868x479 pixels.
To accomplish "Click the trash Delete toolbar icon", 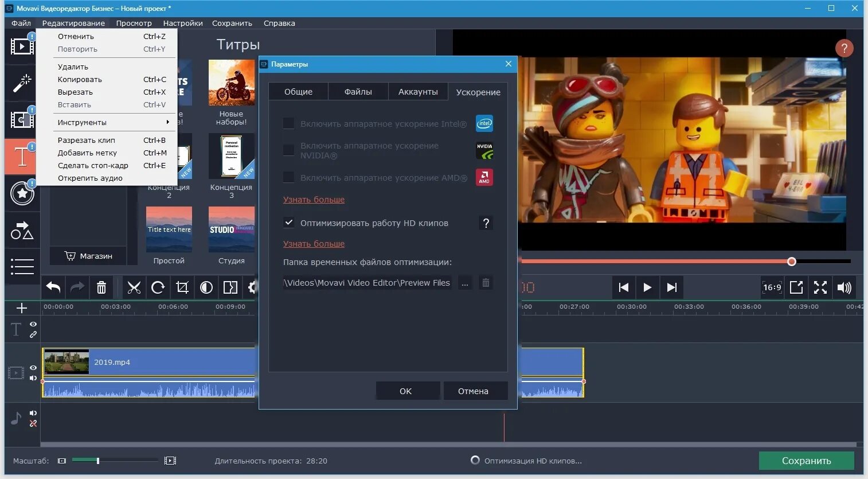I will pos(101,287).
